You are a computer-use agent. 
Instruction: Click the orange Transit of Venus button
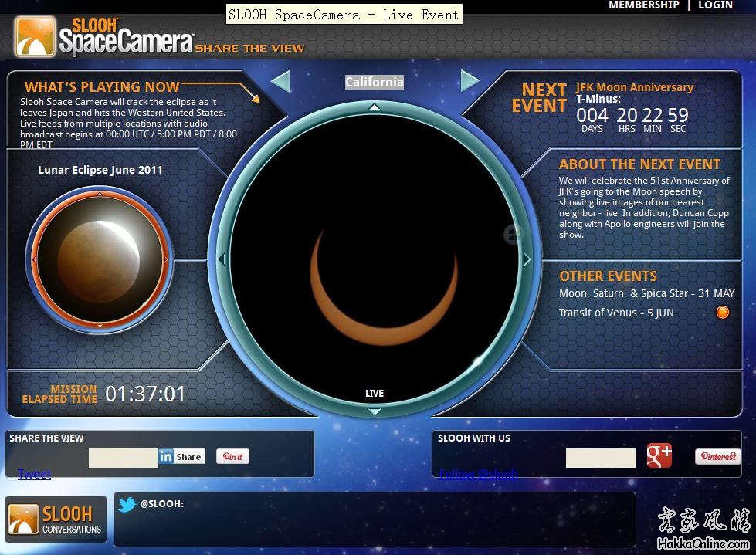point(722,312)
